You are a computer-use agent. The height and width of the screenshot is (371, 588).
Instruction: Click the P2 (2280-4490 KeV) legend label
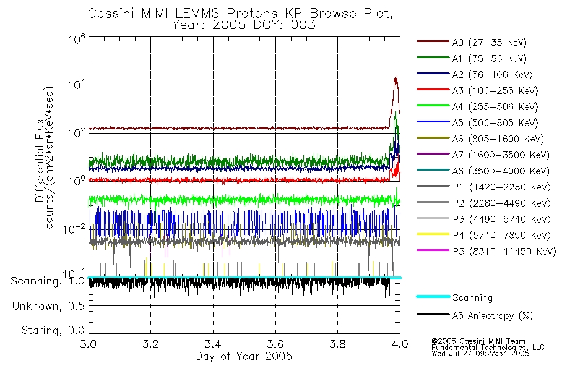[x=501, y=203]
